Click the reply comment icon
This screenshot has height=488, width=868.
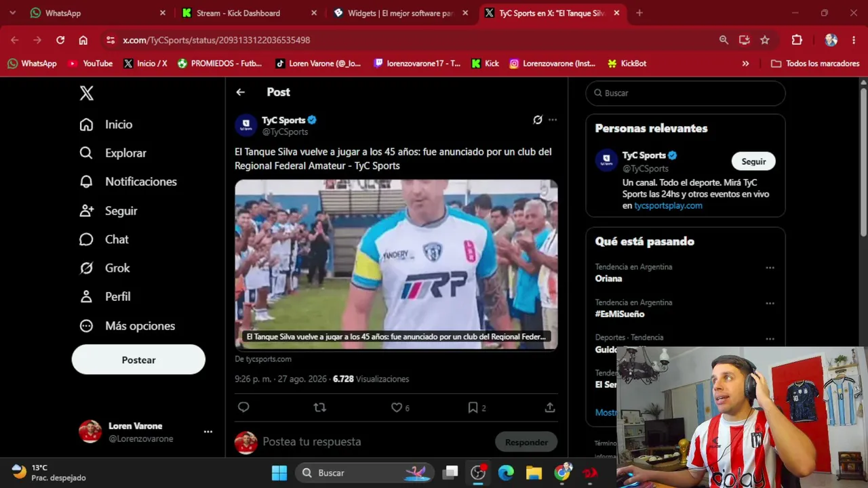click(x=243, y=407)
